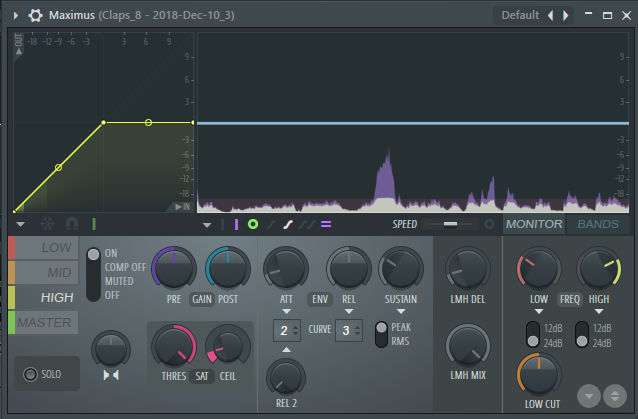This screenshot has height=419, width=638.
Task: Select the HIGH band tab
Action: tap(44, 297)
